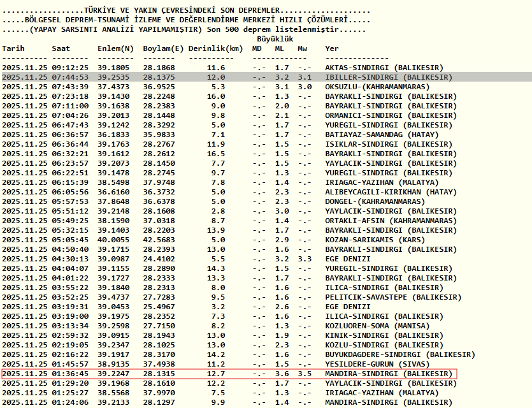This screenshot has height=408, width=532.
Task: Click the Enlem(N) column header
Action: [116, 48]
